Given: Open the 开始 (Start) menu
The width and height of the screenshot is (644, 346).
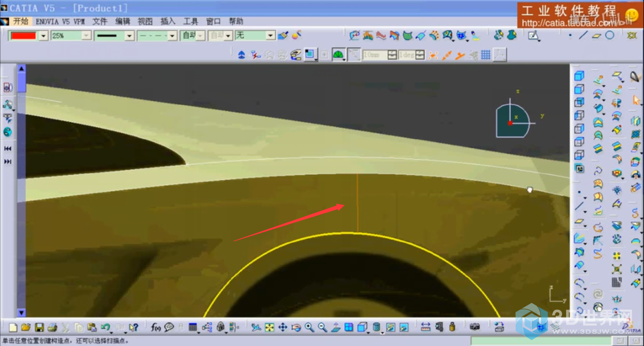Looking at the screenshot, I should [20, 21].
